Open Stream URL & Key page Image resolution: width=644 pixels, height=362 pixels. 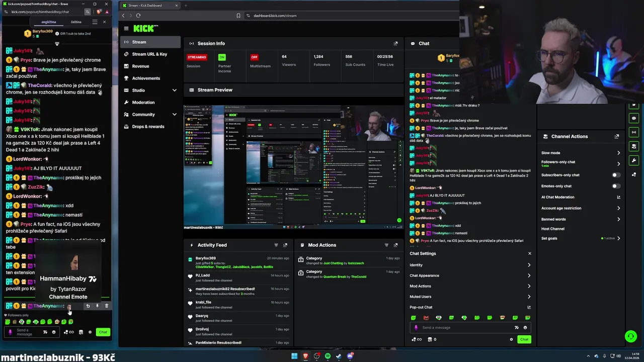(x=150, y=54)
